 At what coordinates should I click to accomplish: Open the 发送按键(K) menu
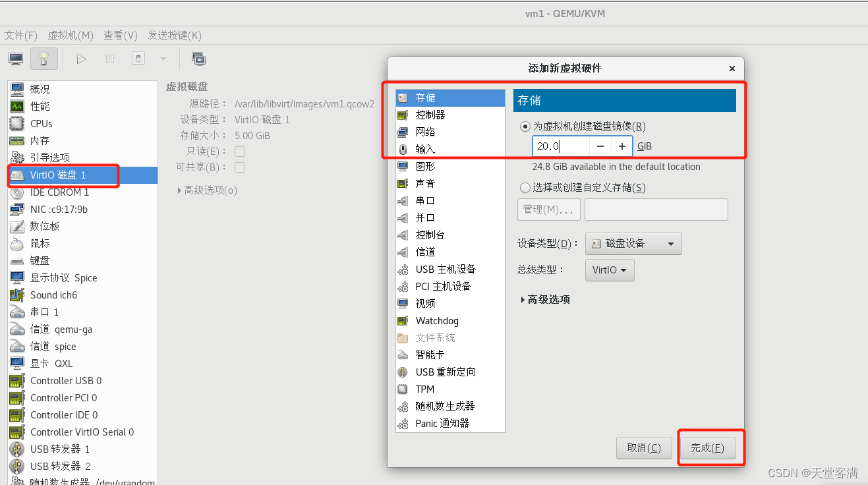pos(175,35)
